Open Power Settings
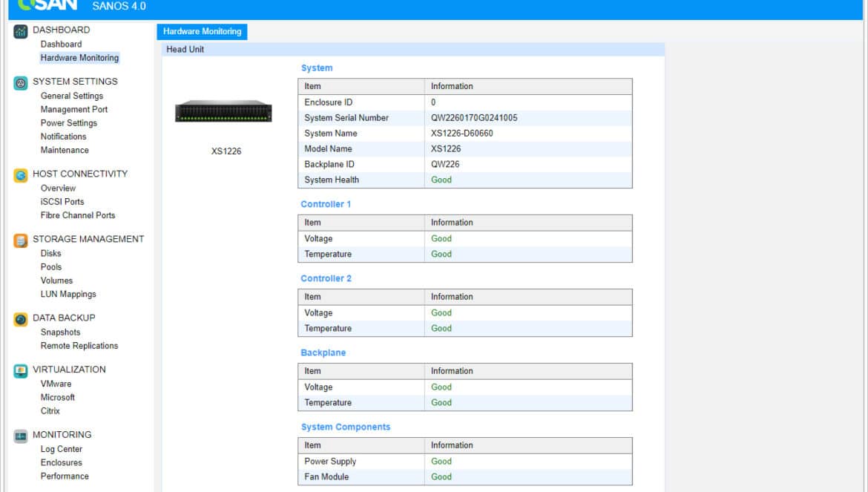The image size is (868, 492). [69, 123]
